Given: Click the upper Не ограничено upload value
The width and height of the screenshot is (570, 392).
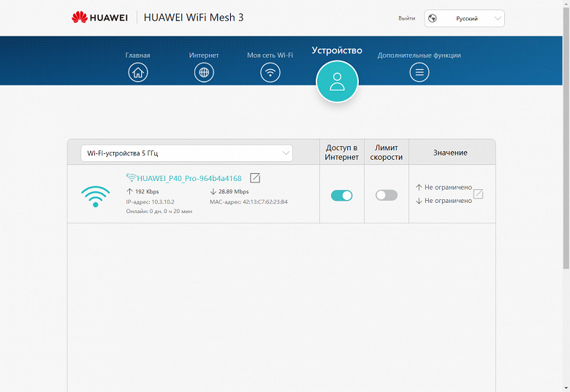Looking at the screenshot, I should pyautogui.click(x=448, y=188).
